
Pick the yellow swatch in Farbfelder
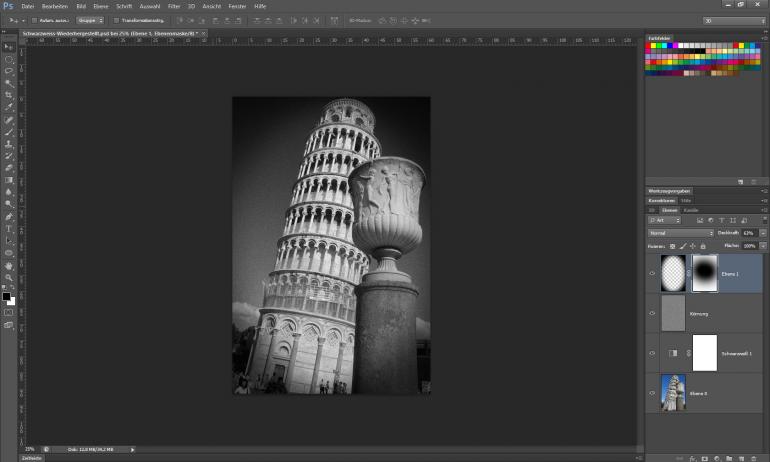coord(653,46)
